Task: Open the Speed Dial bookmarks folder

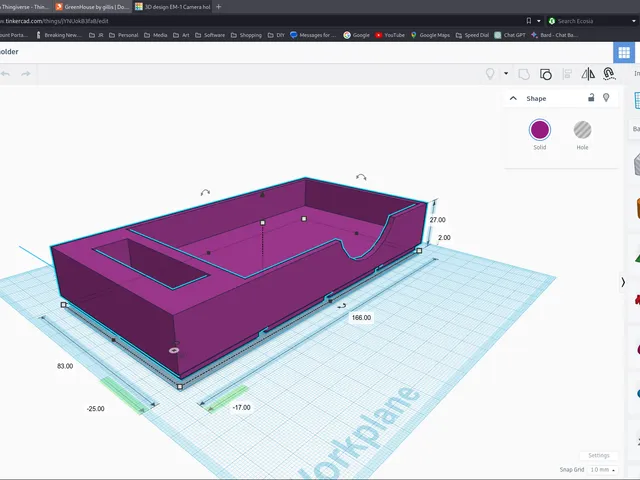Action: pyautogui.click(x=472, y=35)
